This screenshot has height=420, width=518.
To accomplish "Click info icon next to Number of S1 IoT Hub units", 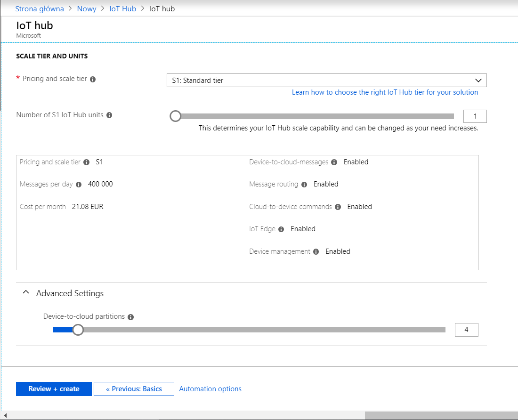I will tap(109, 115).
